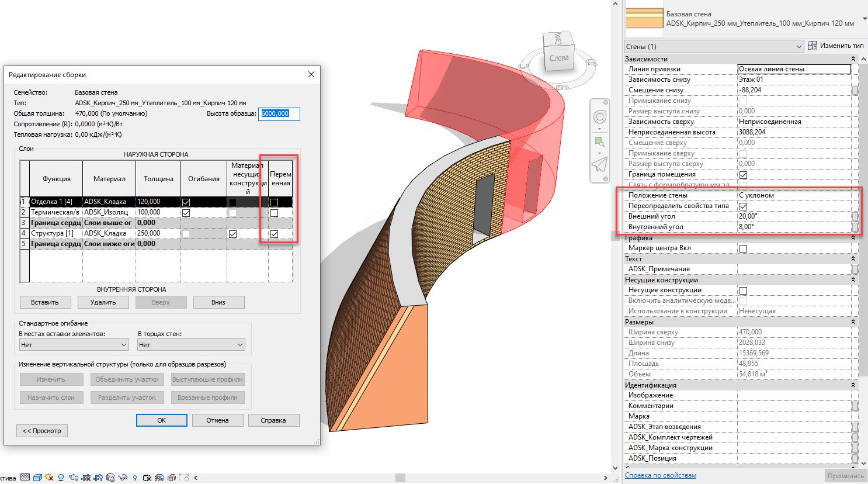Image resolution: width=868 pixels, height=484 pixels.
Task: Click the 'Слева' face of the ViewCube
Action: 558,58
